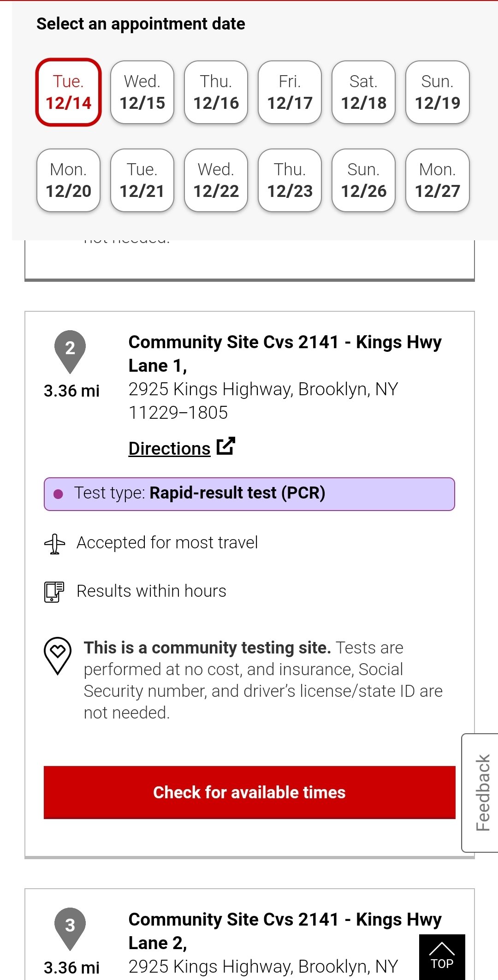Select the Tue. 12/14 appointment date

point(68,92)
